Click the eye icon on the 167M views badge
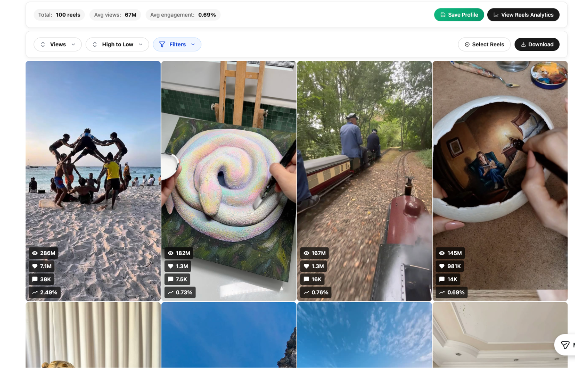Viewport: 588px width, 368px height. coord(306,253)
